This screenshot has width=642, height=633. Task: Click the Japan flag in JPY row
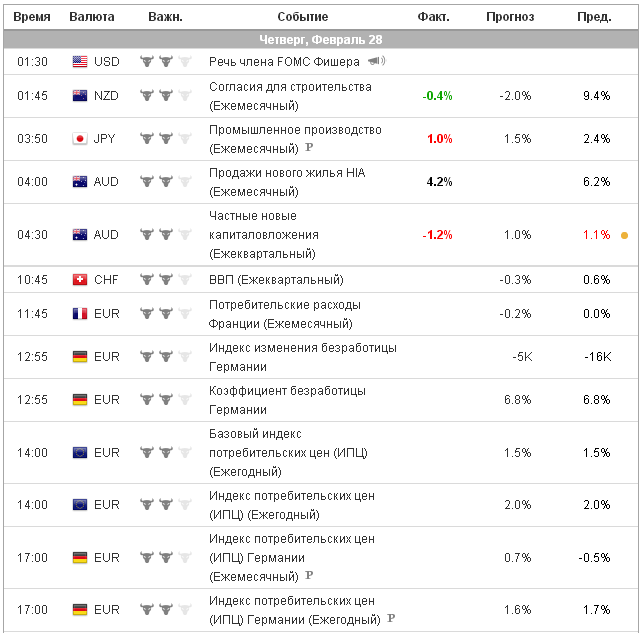click(80, 139)
